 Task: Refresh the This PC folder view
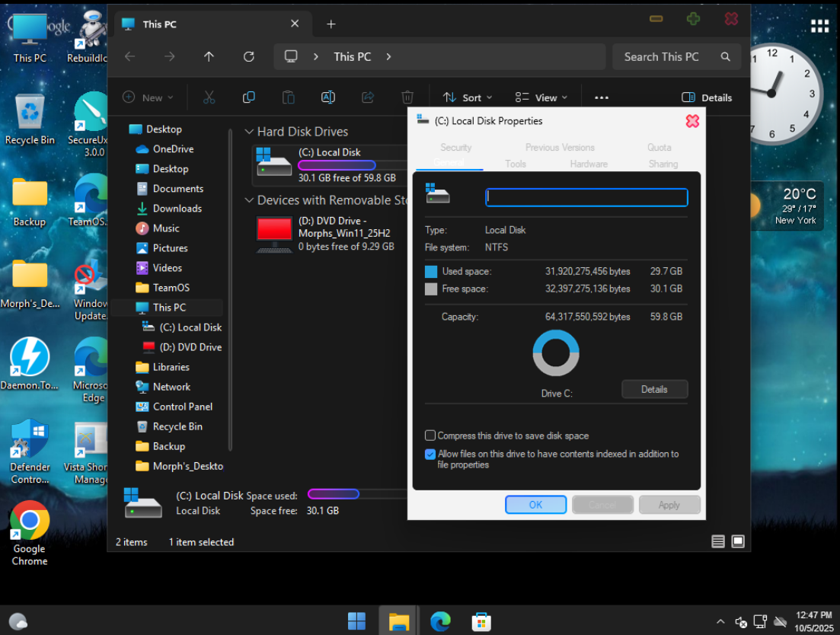pos(248,56)
